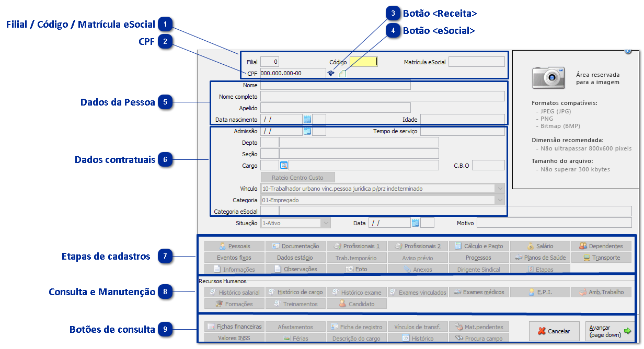
Task: Click the Afastamentos button
Action: [x=295, y=327]
